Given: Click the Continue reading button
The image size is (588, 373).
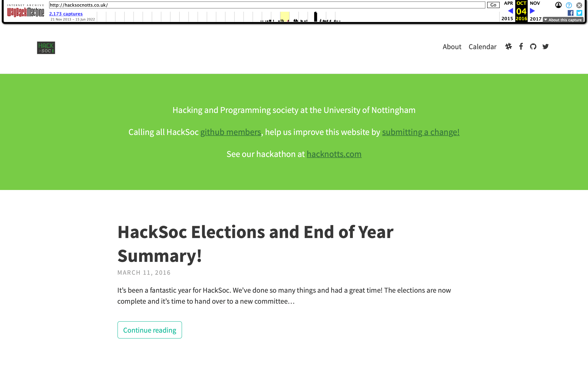Looking at the screenshot, I should (150, 330).
